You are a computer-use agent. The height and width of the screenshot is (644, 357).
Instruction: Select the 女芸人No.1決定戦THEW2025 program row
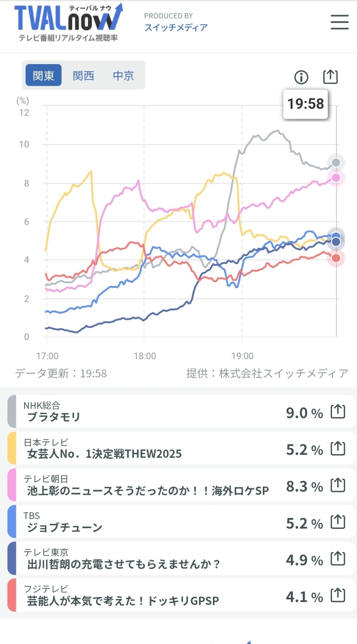click(x=151, y=448)
